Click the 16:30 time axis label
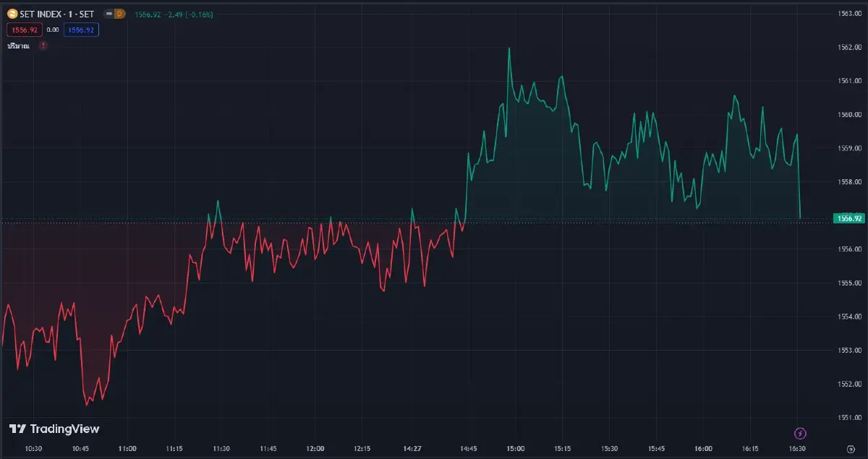The width and height of the screenshot is (868, 459). coord(797,449)
